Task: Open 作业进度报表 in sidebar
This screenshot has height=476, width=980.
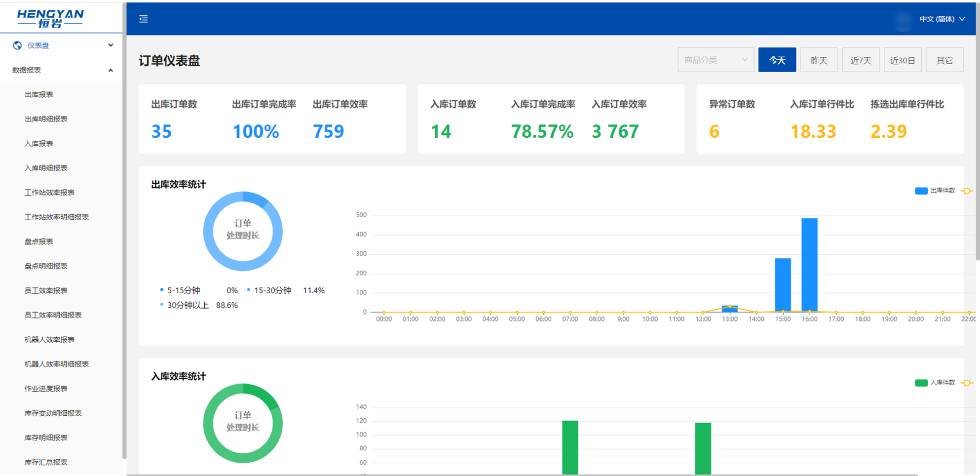Action: tap(46, 389)
